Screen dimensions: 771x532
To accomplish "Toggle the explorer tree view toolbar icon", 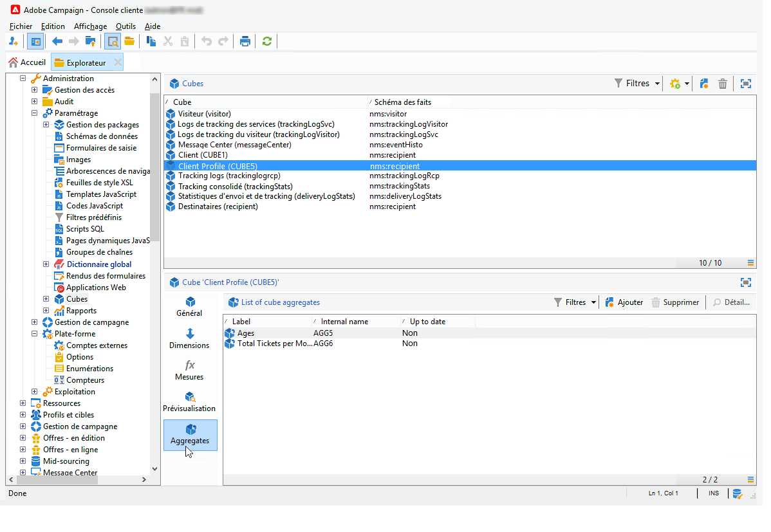I will (35, 41).
